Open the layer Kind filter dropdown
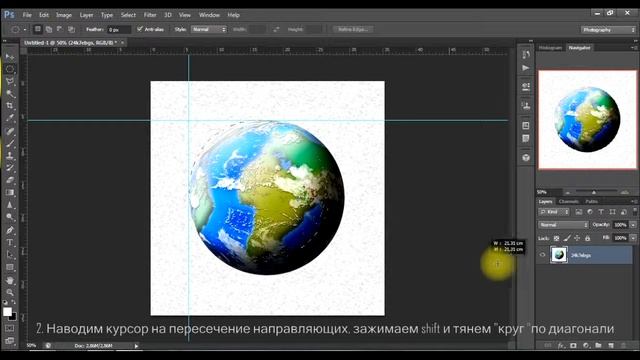This screenshot has width=640, height=360. coord(554,212)
